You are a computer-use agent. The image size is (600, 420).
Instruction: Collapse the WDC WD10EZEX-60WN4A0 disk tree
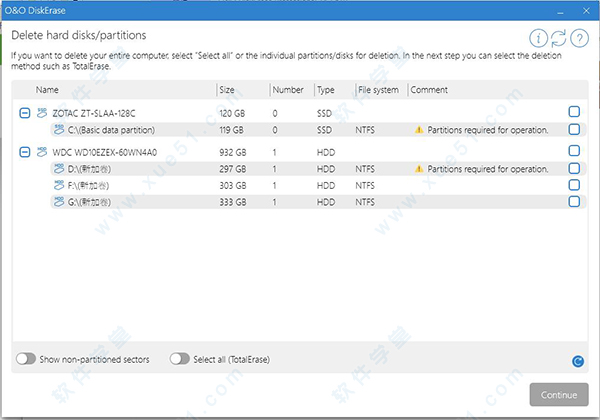coord(25,152)
